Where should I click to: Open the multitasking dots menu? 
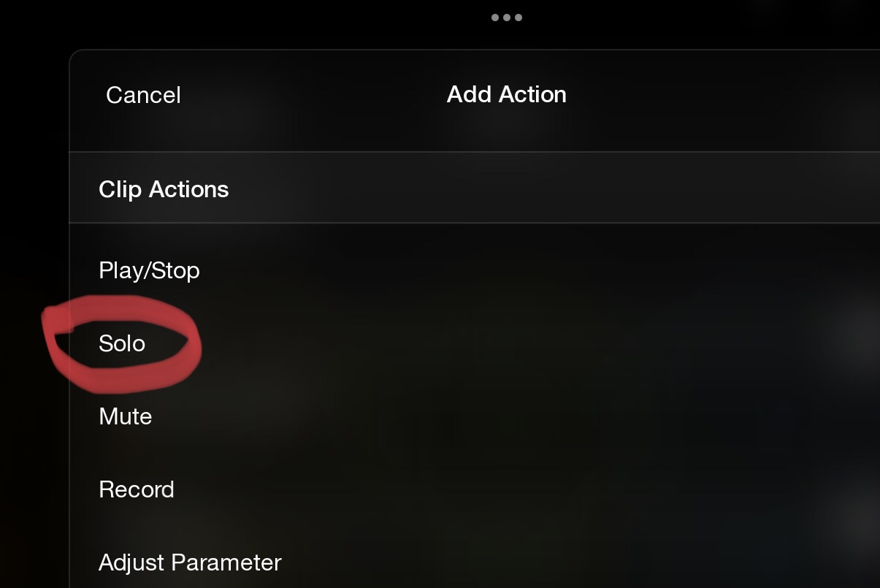click(506, 18)
